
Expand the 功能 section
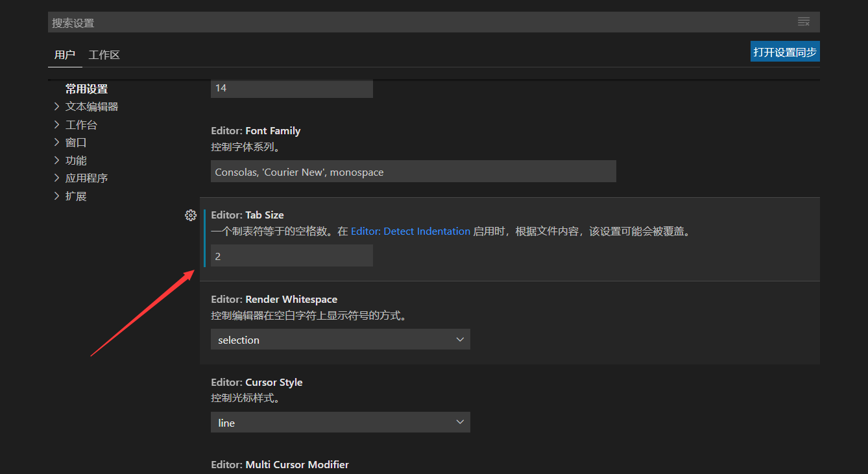click(75, 160)
